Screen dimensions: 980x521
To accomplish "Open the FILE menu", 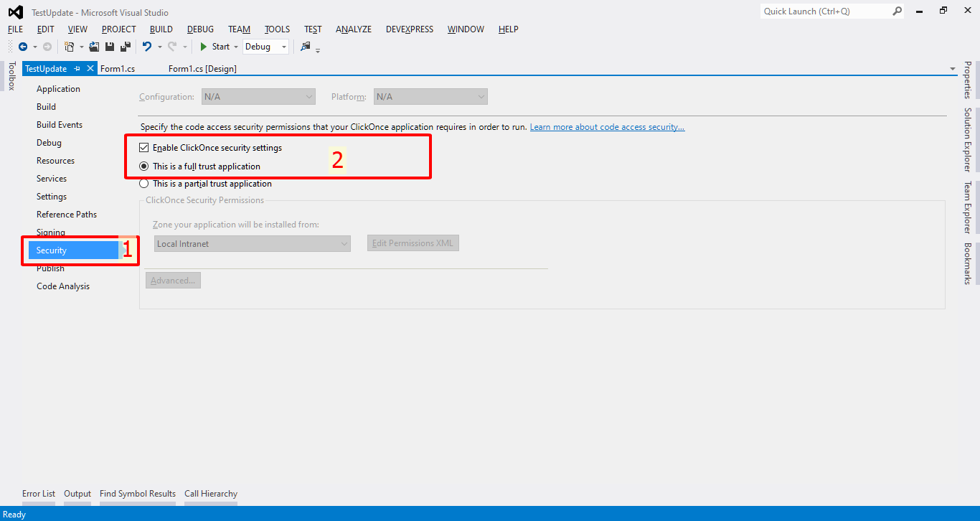I will [15, 29].
